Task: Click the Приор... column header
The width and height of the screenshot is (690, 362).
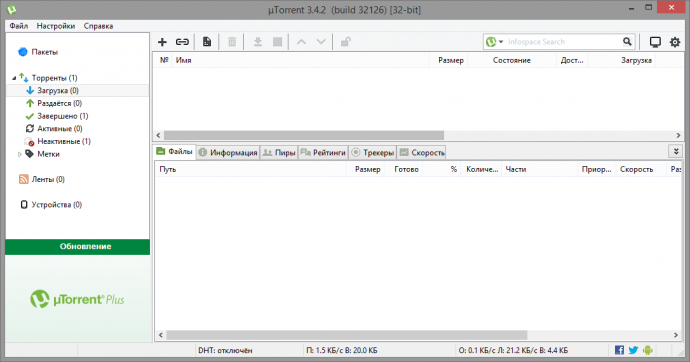Action: tap(596, 169)
